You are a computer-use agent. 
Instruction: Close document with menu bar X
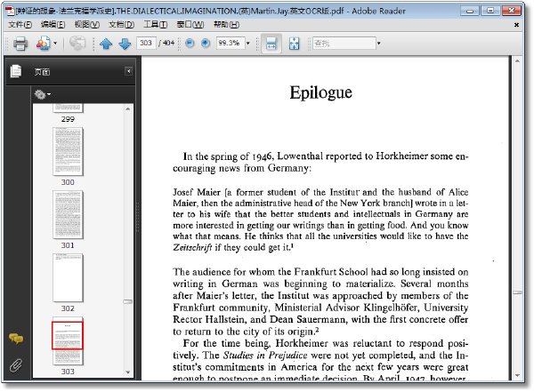tap(516, 25)
